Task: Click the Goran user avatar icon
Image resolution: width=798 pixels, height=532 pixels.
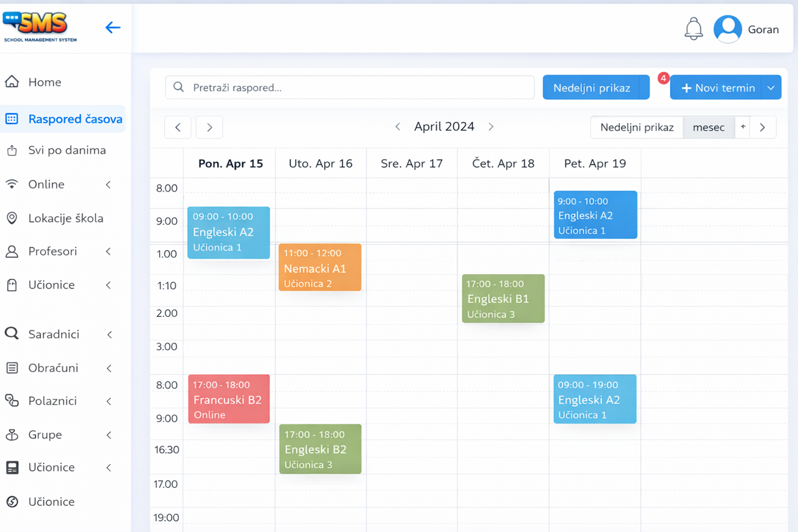Action: click(x=727, y=29)
